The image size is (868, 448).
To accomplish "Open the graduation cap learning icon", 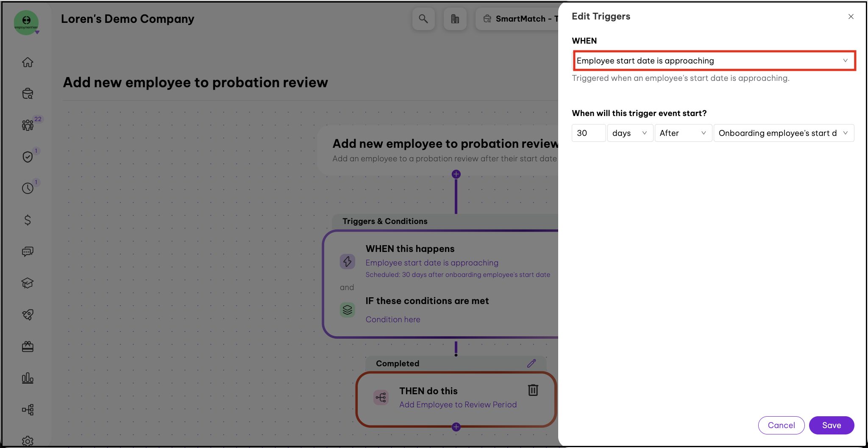I will [x=28, y=283].
